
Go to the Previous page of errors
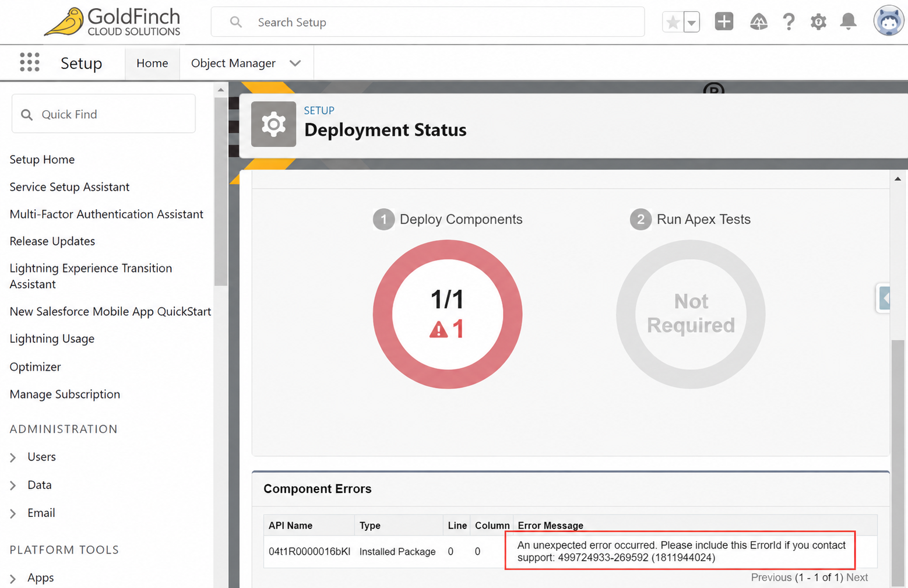pos(771,578)
